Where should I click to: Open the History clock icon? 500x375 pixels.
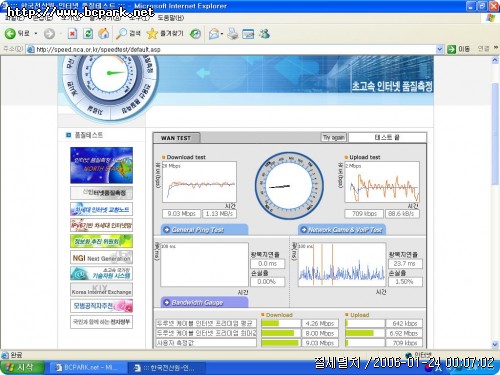point(195,34)
